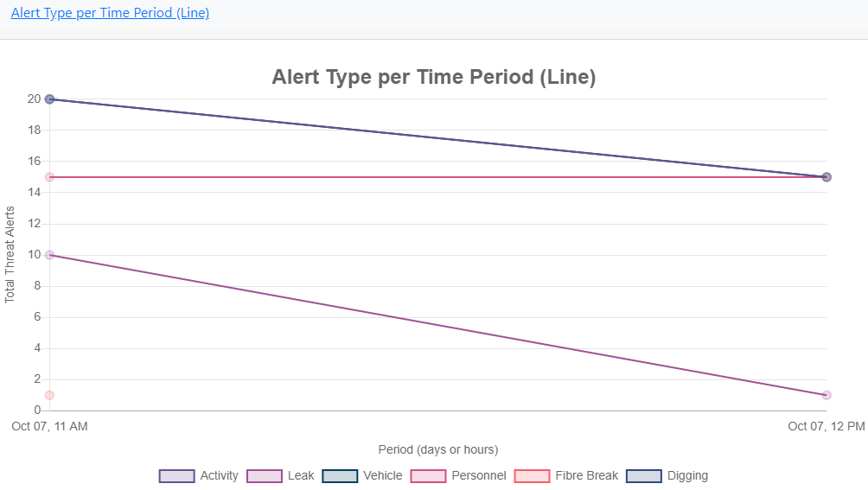
Task: Click the chart title above the graph
Action: point(433,77)
